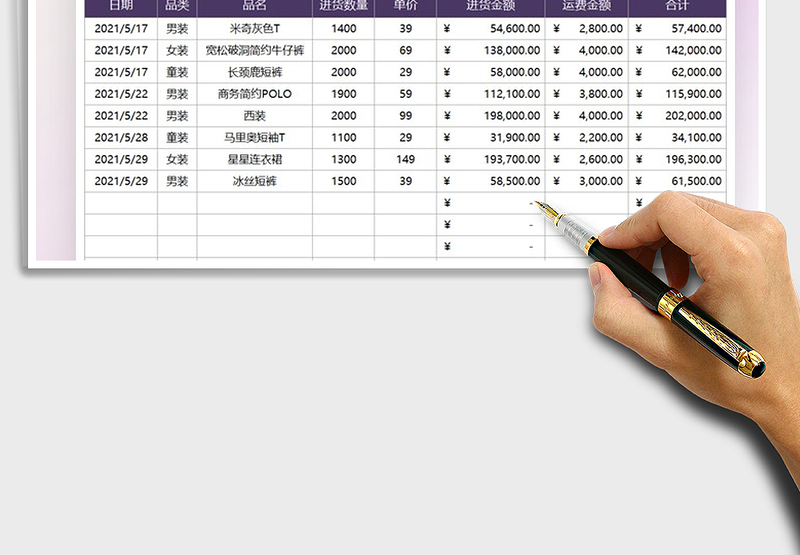Click the 2021/5/28 date cell
The image size is (800, 555).
coord(121,137)
